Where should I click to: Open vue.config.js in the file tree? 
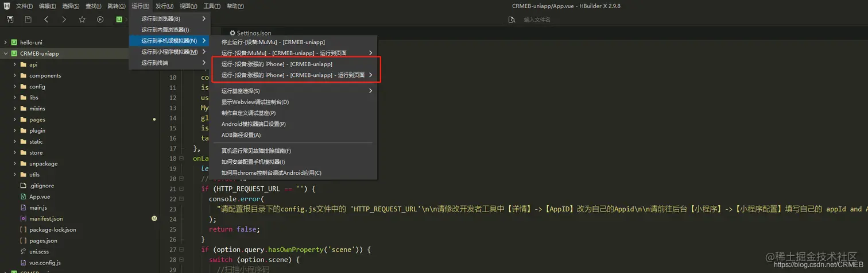pos(45,262)
